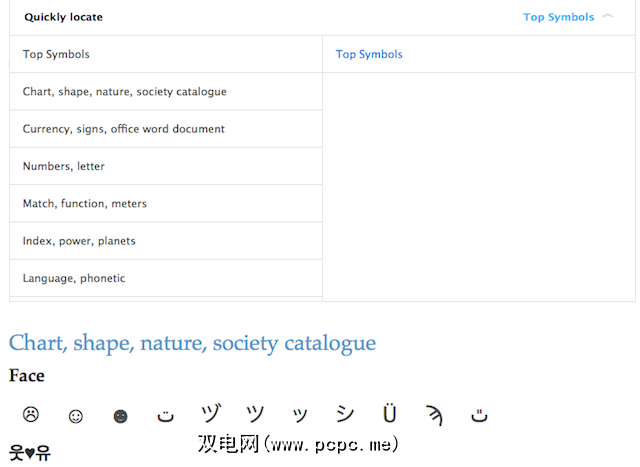Image resolution: width=640 pixels, height=467 pixels.
Task: Click the plain katakana ツ symbol
Action: 255,414
